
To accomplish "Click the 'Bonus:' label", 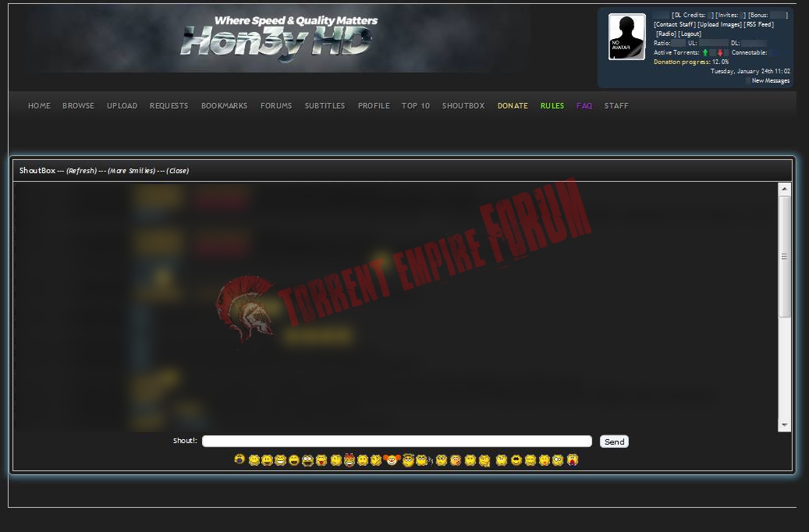I will click(x=760, y=15).
